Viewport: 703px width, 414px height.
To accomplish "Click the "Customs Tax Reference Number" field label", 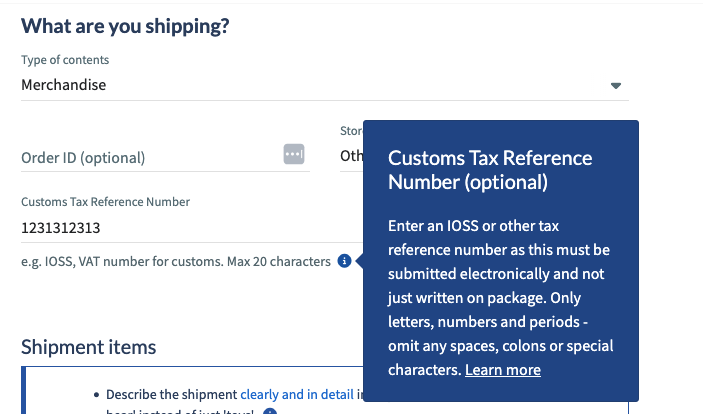I will pyautogui.click(x=105, y=201).
